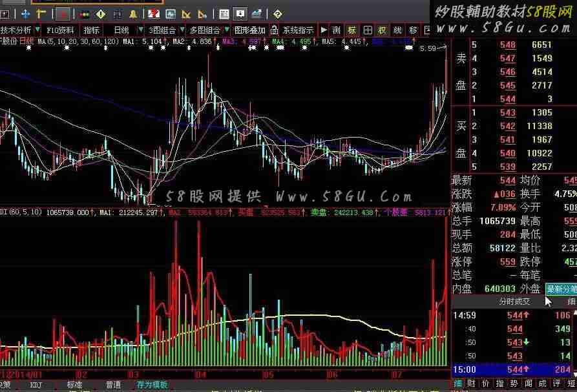Click sell level 5 price 548
The height and width of the screenshot is (392, 577).
click(x=507, y=45)
